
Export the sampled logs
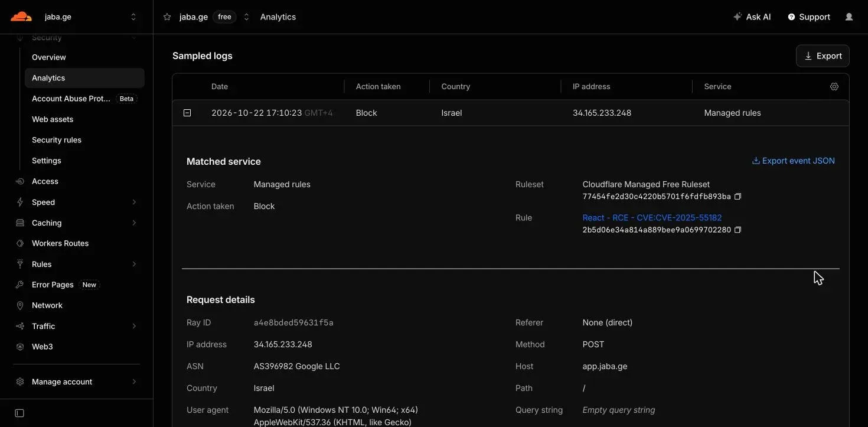[823, 56]
